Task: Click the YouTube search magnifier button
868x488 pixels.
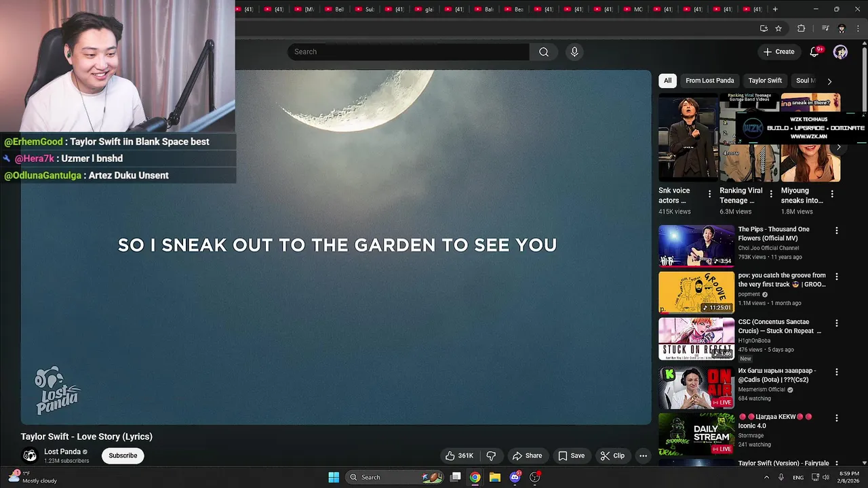Action: coord(544,52)
